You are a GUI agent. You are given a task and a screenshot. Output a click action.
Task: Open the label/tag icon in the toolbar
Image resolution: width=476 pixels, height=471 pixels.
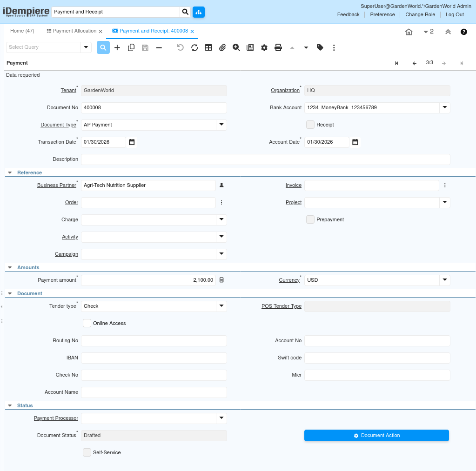(320, 47)
